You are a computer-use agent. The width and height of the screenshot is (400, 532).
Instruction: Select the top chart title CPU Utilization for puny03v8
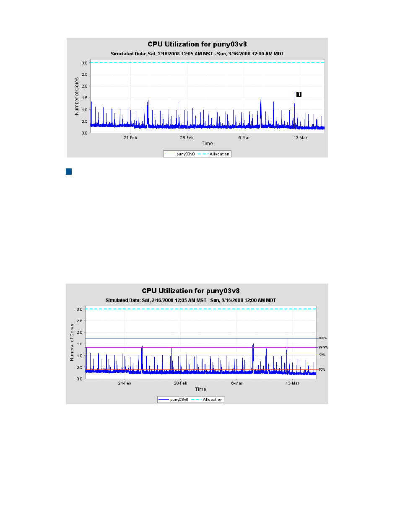tap(197, 44)
